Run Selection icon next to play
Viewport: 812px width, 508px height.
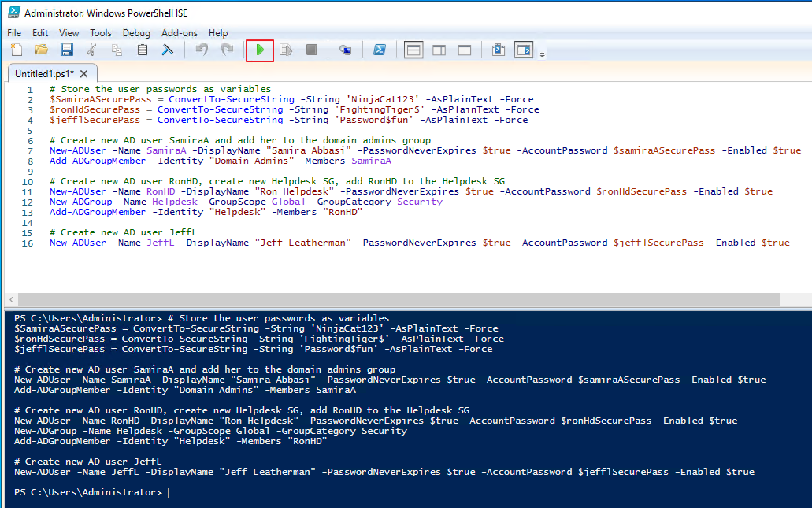coord(286,50)
